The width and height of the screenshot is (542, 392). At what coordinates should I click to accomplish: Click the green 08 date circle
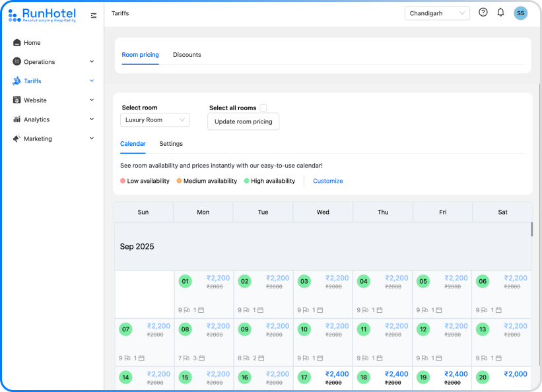pyautogui.click(x=186, y=329)
